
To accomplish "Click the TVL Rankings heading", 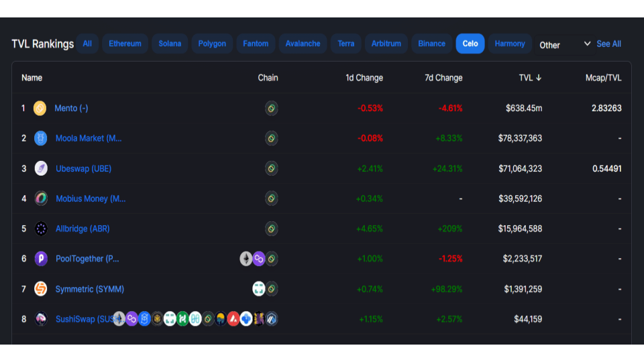I will click(43, 44).
